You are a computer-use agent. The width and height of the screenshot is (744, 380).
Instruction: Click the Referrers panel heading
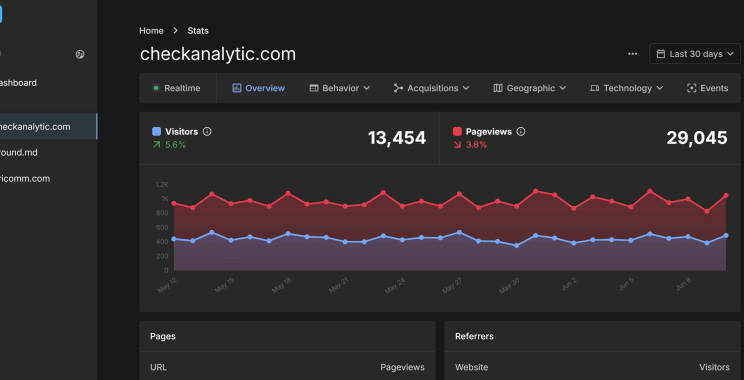point(474,336)
